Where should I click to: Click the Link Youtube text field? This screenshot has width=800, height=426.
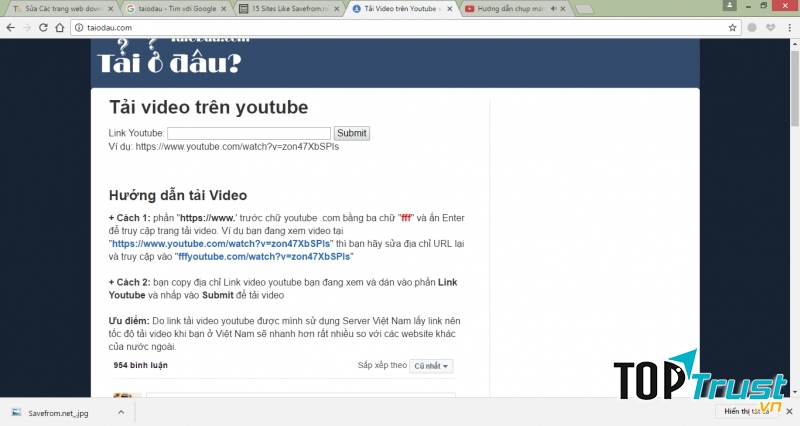pos(249,133)
